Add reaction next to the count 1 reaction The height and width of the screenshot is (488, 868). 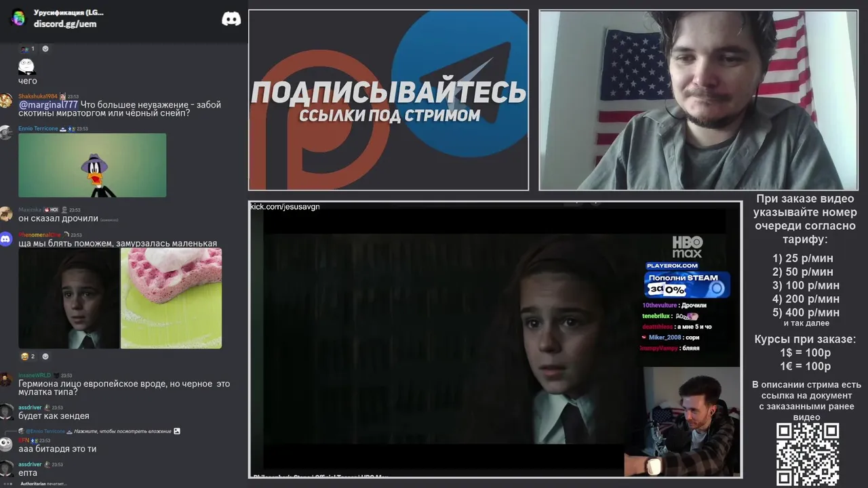45,49
